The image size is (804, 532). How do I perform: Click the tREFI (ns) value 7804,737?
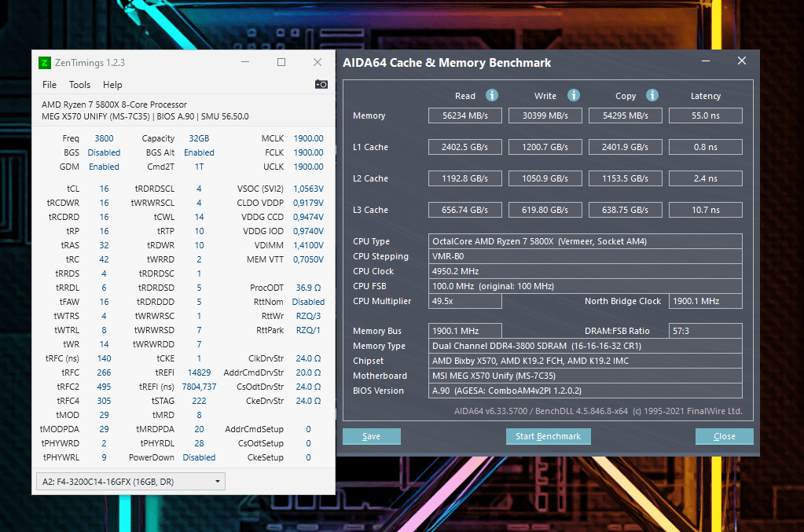[x=199, y=387]
